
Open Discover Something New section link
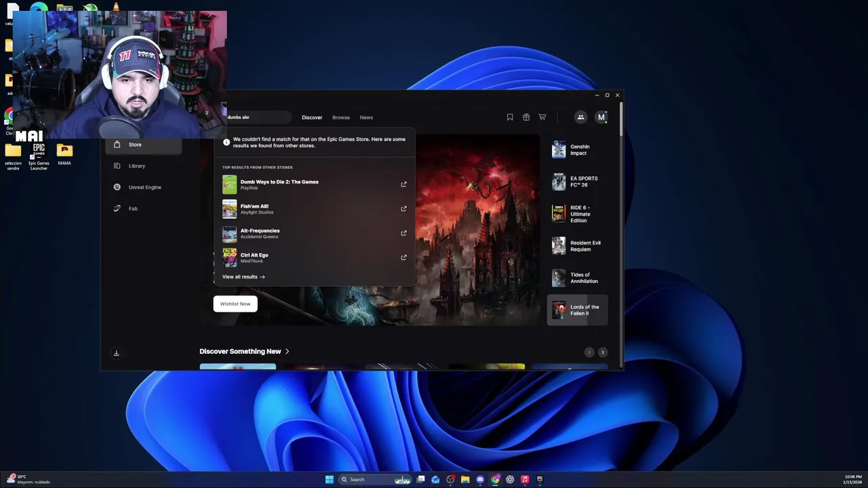[x=244, y=351]
